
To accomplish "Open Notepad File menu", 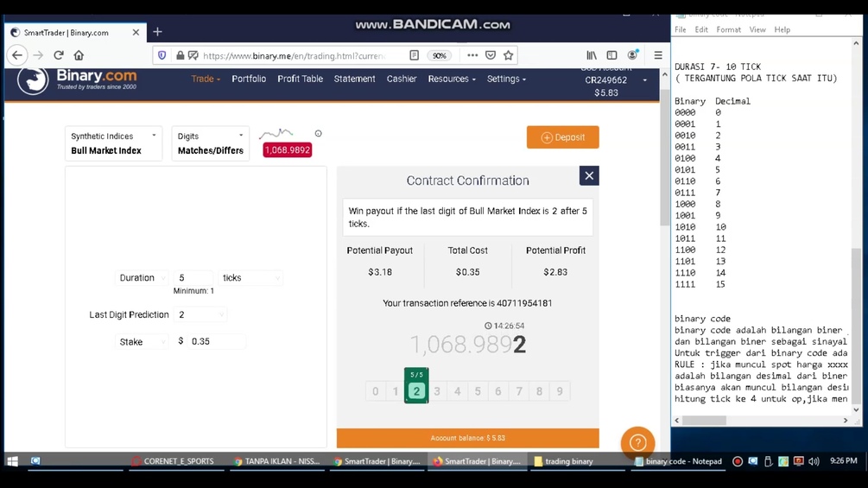I will 681,30.
